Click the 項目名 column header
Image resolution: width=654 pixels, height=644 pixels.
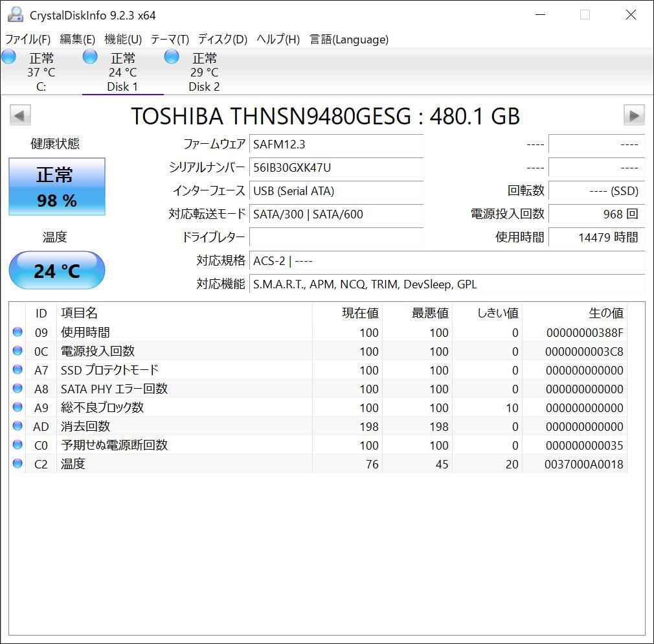click(x=185, y=313)
